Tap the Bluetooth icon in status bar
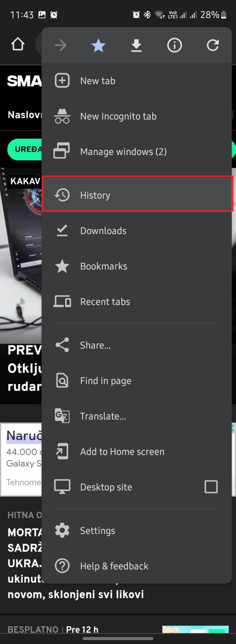Screen dimensions: 236x644 pyautogui.click(x=147, y=15)
